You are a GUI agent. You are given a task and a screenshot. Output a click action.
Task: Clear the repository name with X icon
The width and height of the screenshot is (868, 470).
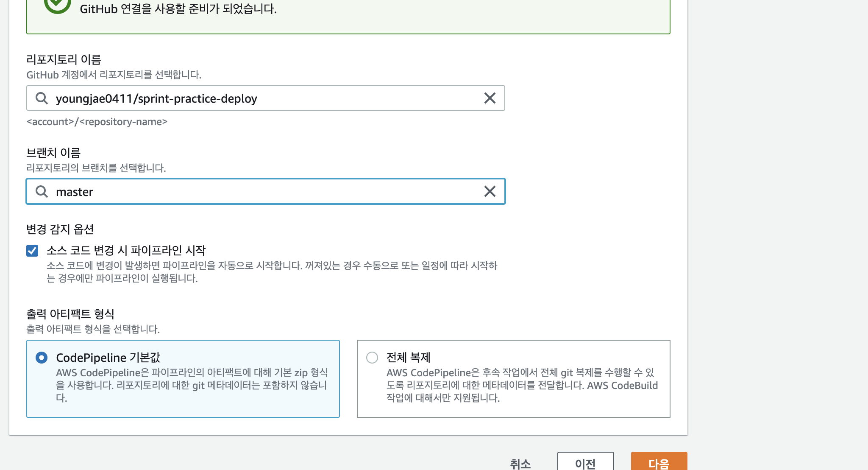coord(490,98)
